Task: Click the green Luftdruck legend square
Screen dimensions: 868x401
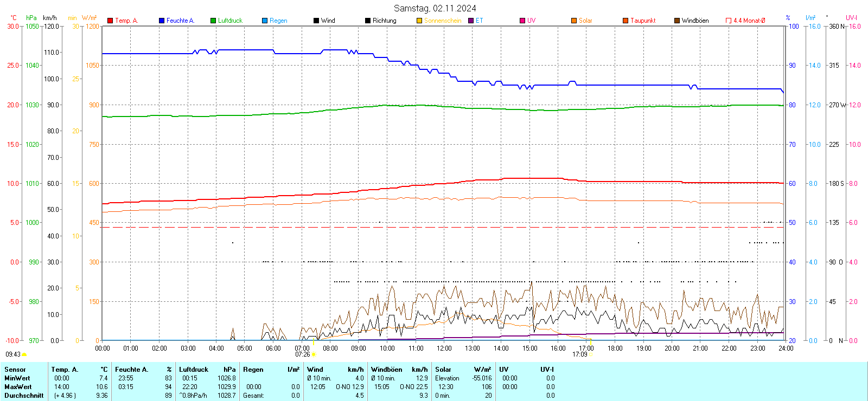Action: [x=213, y=21]
